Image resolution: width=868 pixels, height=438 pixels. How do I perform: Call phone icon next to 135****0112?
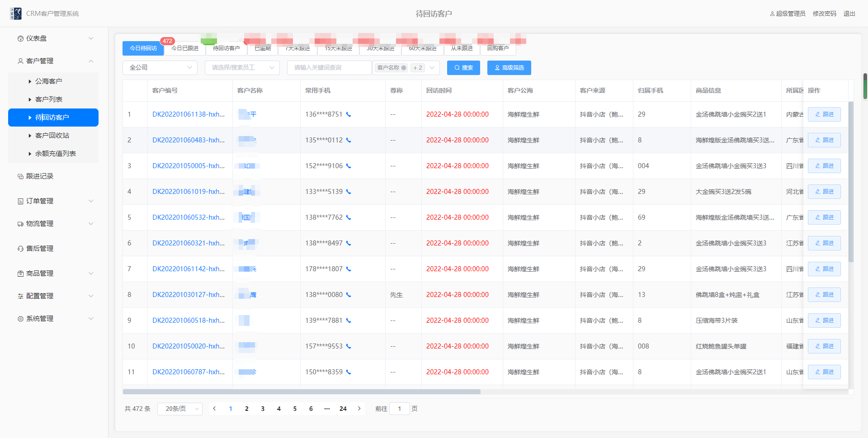(349, 140)
